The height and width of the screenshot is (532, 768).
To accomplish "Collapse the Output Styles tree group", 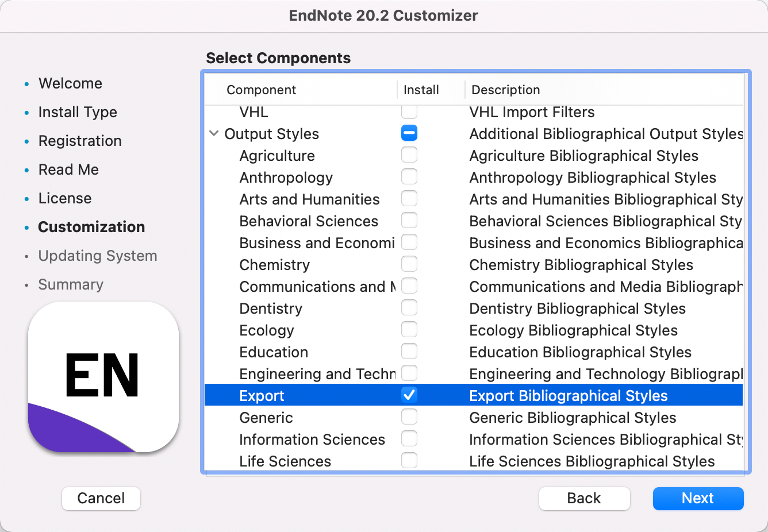I will 214,133.
